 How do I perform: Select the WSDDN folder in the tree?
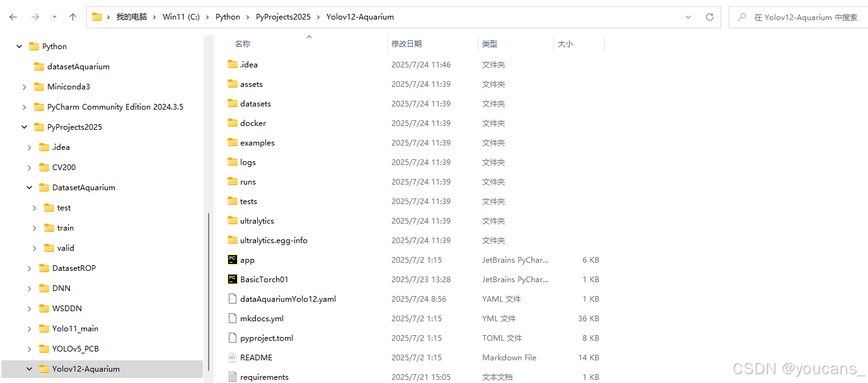[67, 309]
